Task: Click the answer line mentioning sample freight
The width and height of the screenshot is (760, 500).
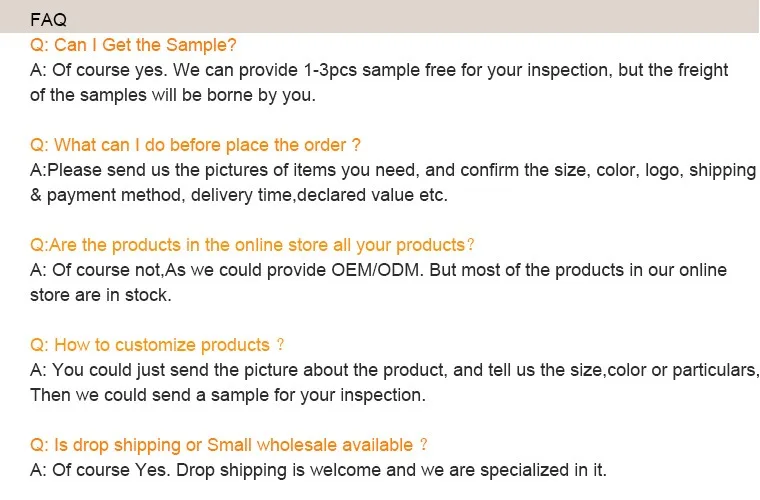Action: point(379,70)
